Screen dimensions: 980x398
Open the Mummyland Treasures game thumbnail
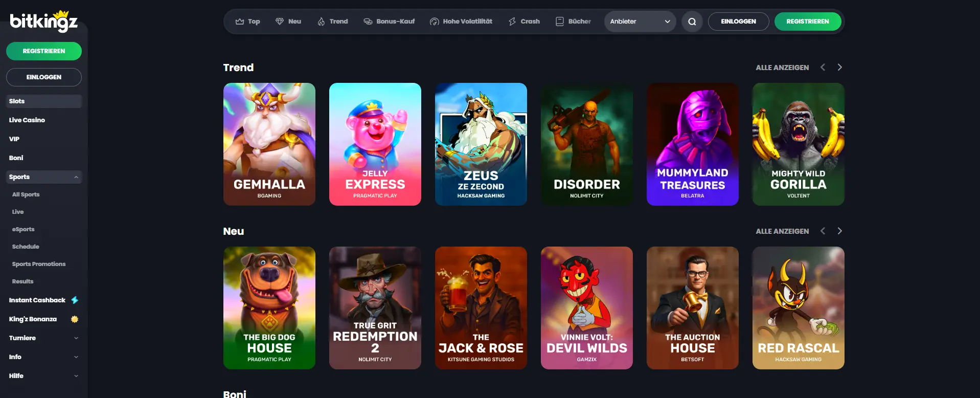click(x=693, y=144)
